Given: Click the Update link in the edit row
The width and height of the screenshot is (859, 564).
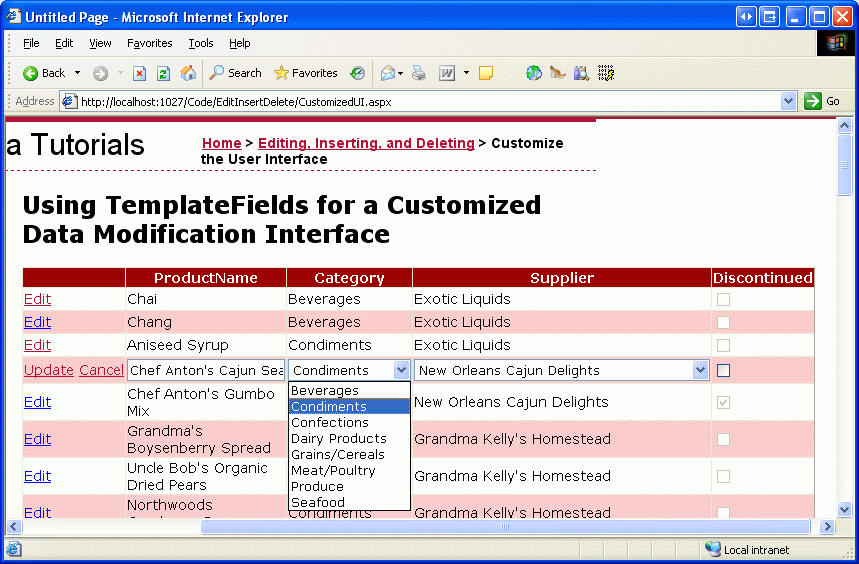Looking at the screenshot, I should [x=48, y=370].
